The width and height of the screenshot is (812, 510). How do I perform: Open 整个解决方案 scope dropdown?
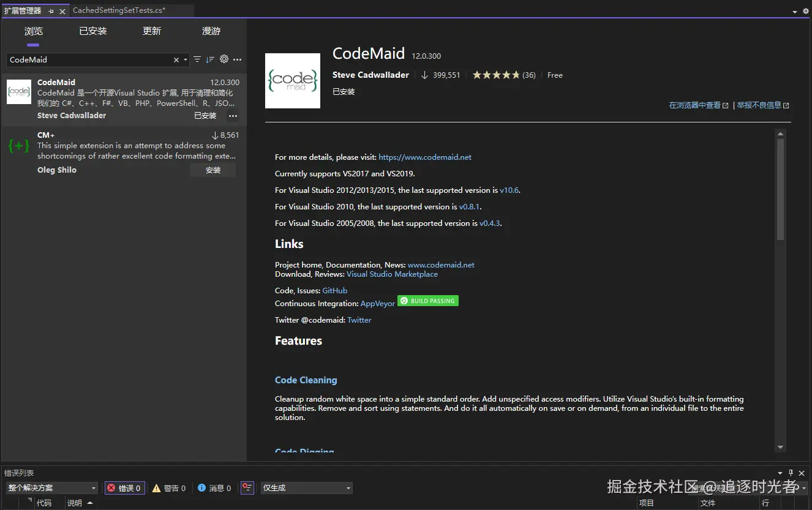(52, 488)
